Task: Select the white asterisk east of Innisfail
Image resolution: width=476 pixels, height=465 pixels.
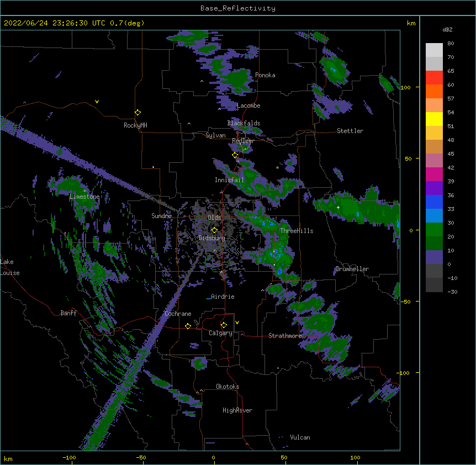Action: coord(277,167)
